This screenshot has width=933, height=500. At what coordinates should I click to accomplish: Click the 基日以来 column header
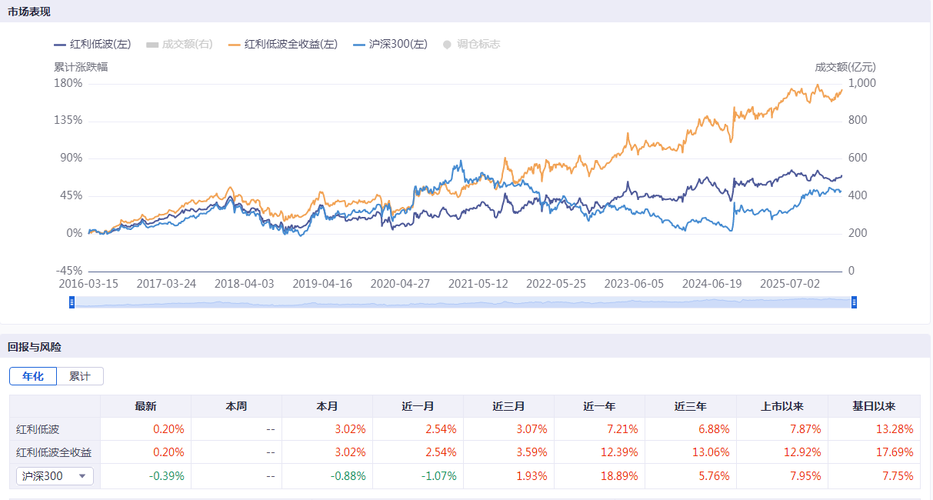click(x=873, y=406)
